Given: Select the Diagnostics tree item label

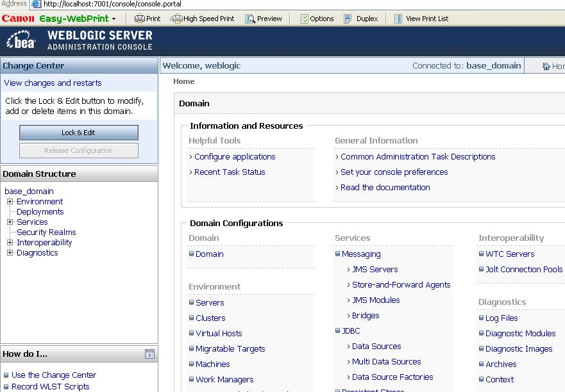Looking at the screenshot, I should 37,253.
